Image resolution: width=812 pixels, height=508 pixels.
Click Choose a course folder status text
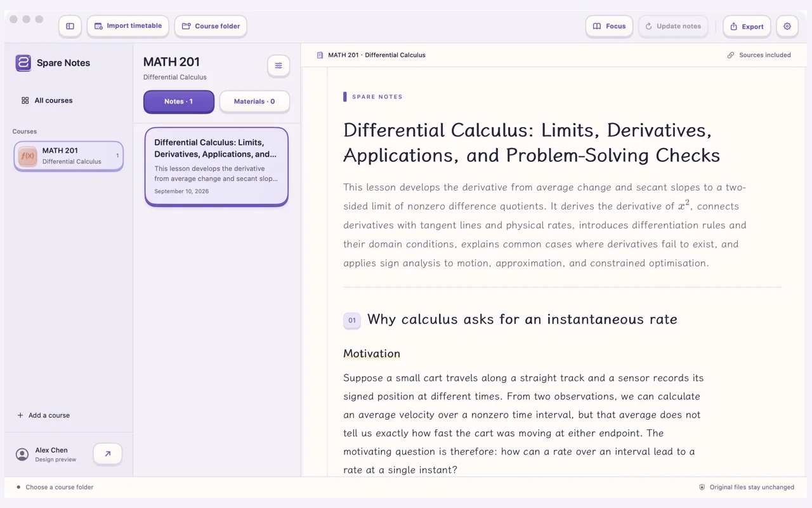coord(60,487)
